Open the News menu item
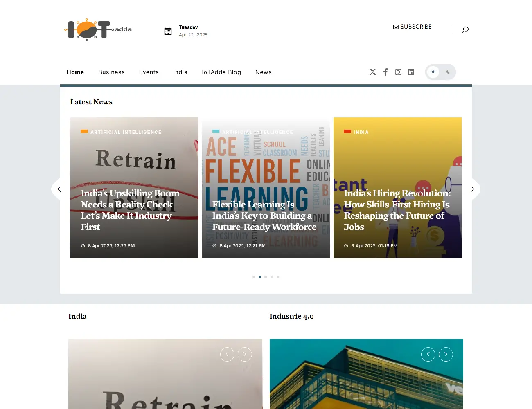 264,72
